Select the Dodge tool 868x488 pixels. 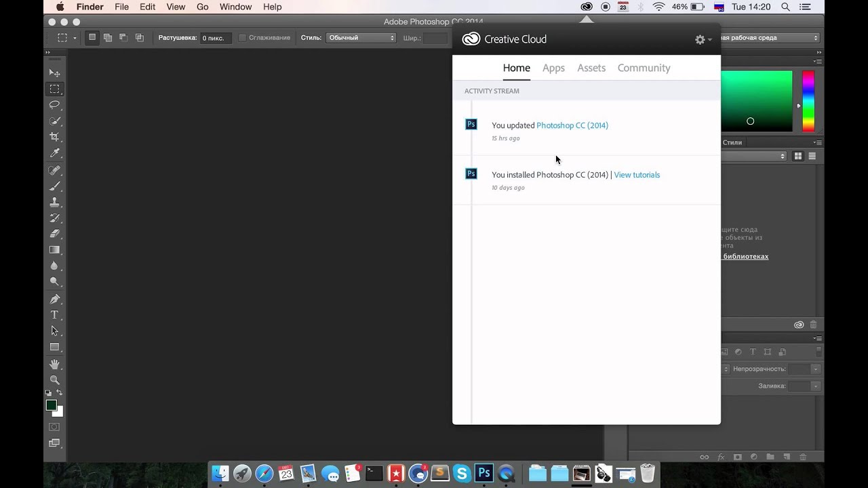(x=55, y=282)
